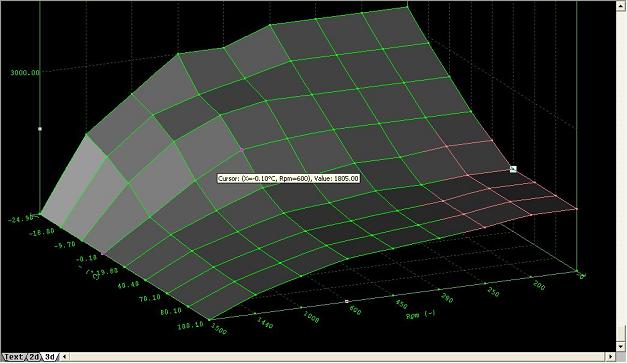Select the 3d view tab
The image size is (627, 363).
(x=50, y=357)
